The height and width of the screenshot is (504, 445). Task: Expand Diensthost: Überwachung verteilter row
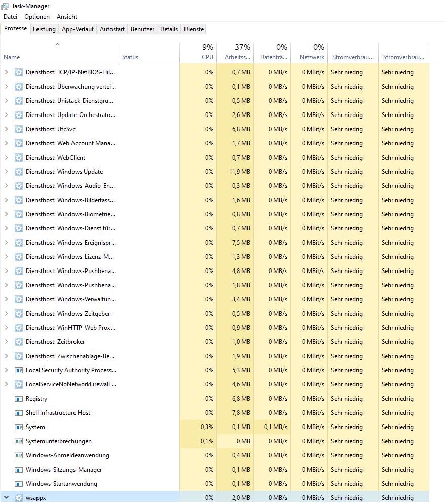pos(6,87)
